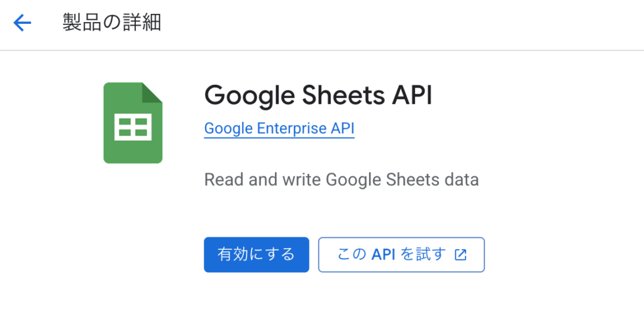Image resolution: width=644 pixels, height=319 pixels.
Task: Click the word API in the try-API button
Action: 383,254
